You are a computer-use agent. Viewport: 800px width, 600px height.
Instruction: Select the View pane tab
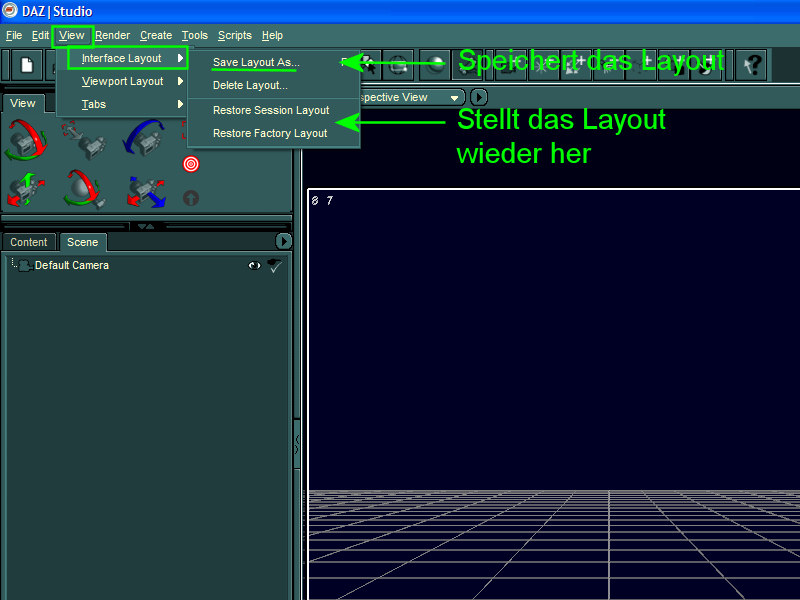pos(22,103)
